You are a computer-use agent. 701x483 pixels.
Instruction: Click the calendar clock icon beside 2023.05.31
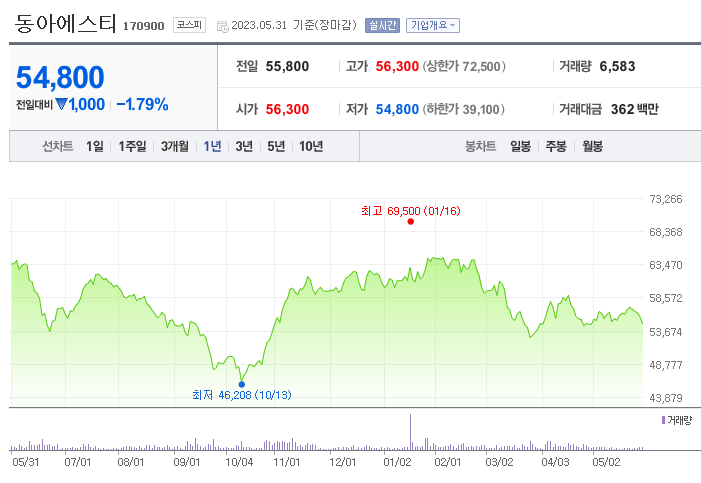(x=222, y=26)
